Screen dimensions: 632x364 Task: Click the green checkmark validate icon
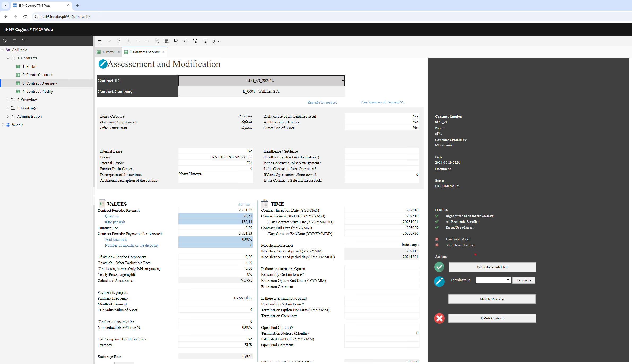click(x=439, y=267)
